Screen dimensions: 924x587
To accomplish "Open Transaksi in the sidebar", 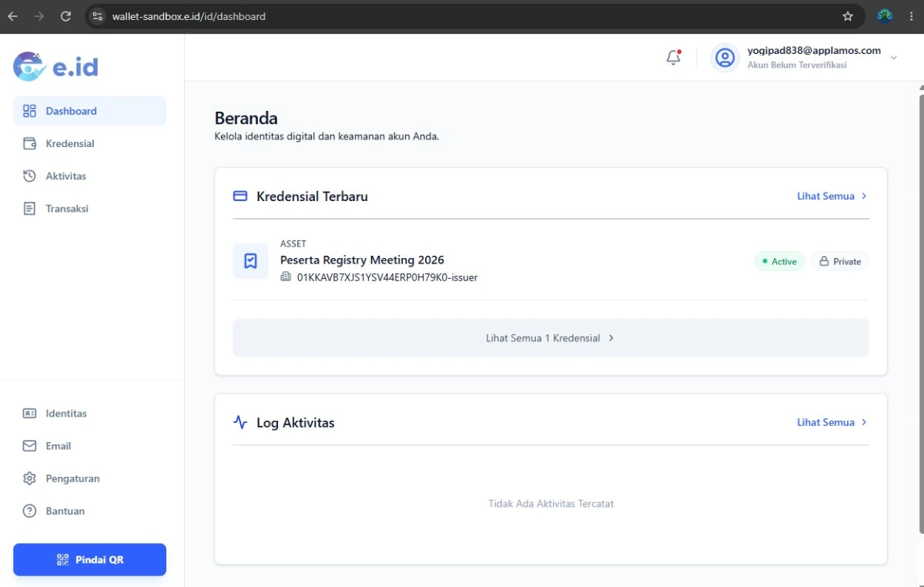I will pyautogui.click(x=89, y=209).
